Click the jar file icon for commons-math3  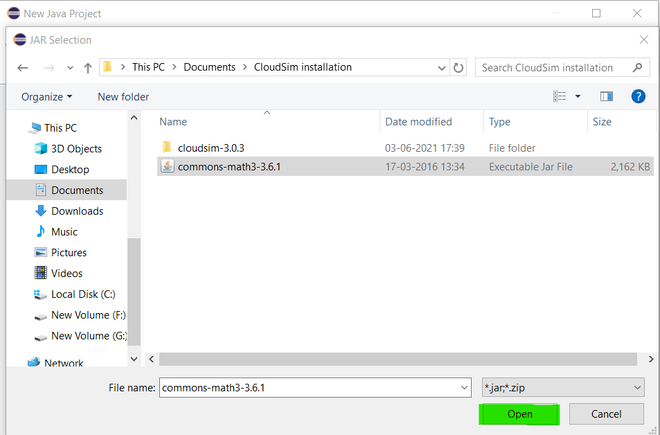168,166
